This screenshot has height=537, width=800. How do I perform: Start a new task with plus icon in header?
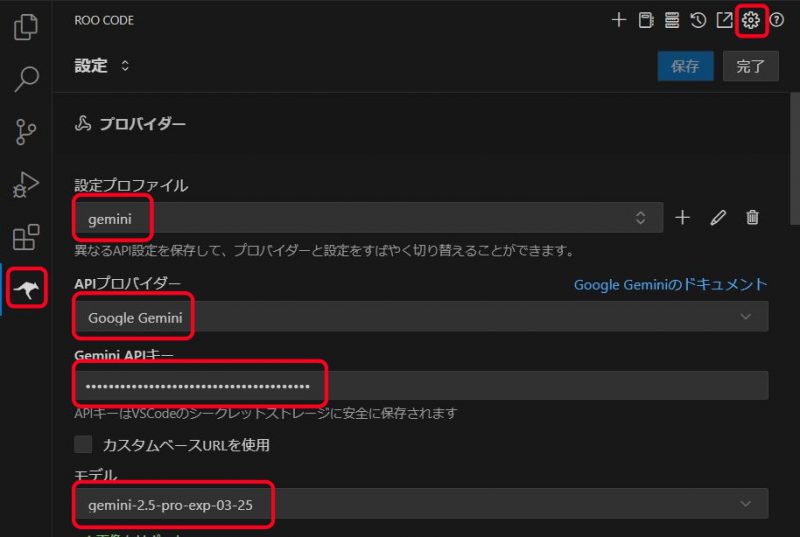point(619,20)
